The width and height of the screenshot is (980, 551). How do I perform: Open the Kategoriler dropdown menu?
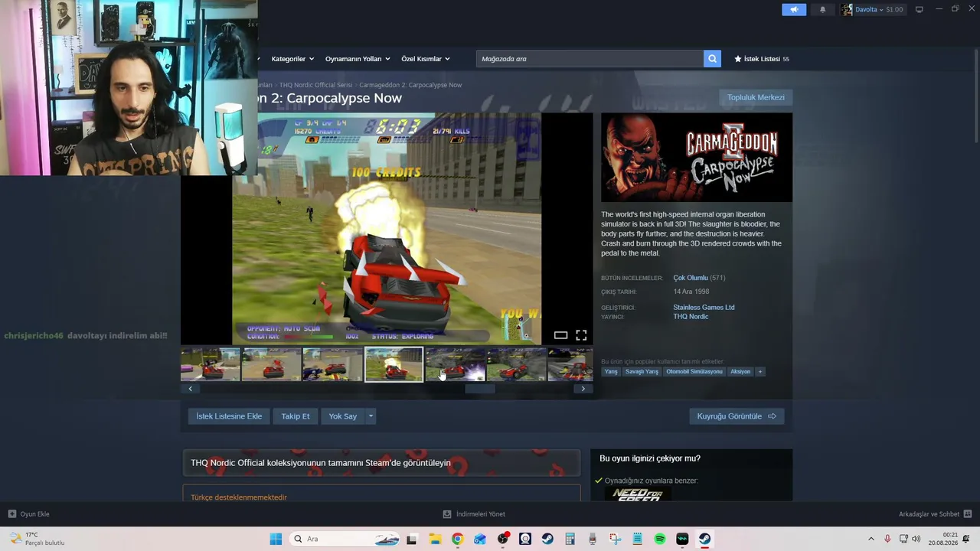292,59
